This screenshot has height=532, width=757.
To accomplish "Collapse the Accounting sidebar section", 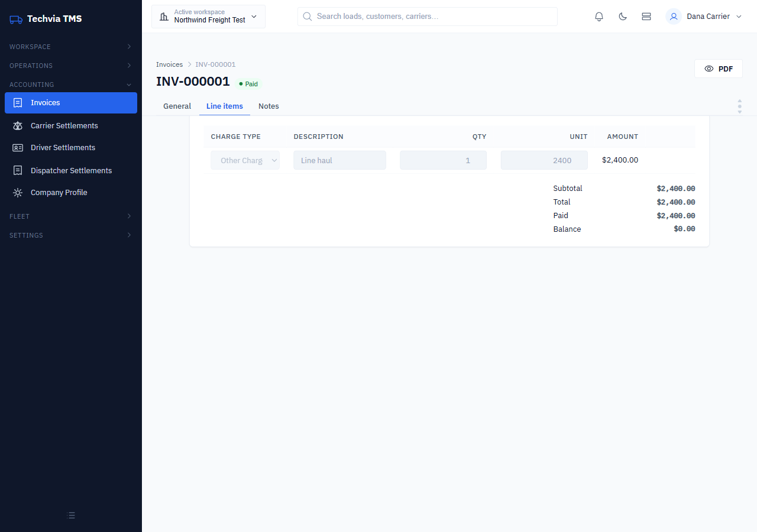I will click(71, 85).
